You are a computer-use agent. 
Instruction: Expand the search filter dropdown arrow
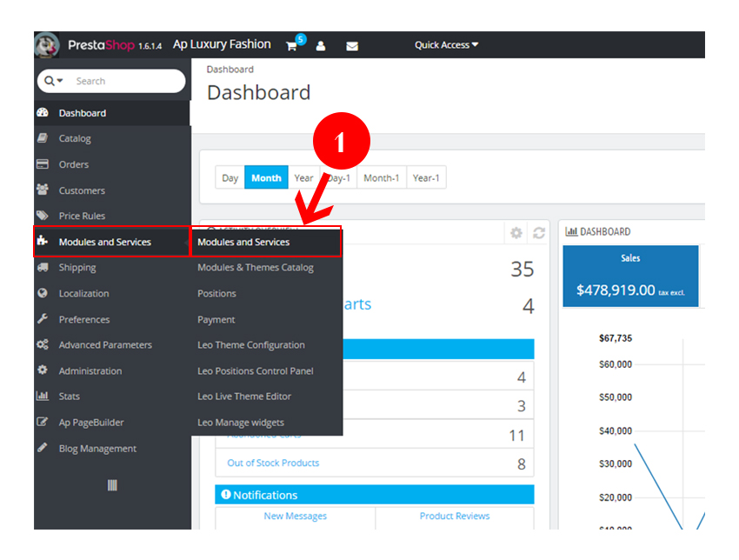tap(55, 81)
